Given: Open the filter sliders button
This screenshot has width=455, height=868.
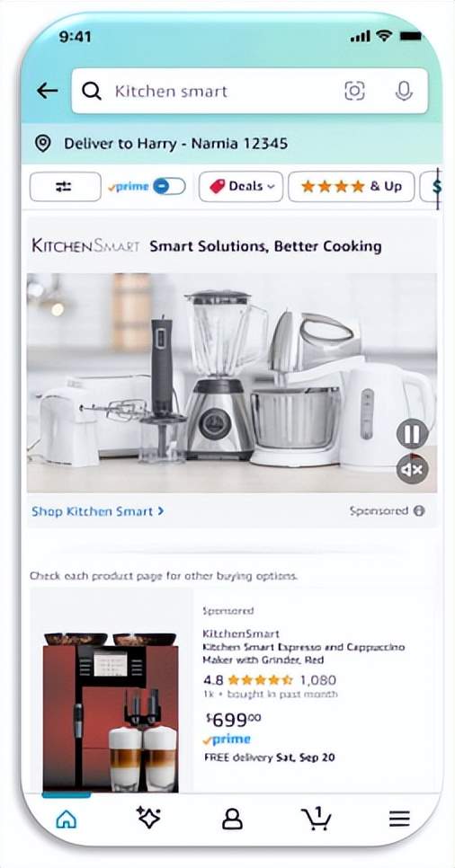Looking at the screenshot, I should click(x=66, y=187).
